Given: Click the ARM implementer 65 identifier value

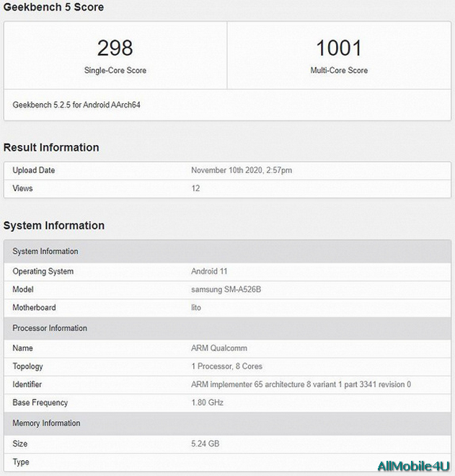Looking at the screenshot, I should click(301, 384).
